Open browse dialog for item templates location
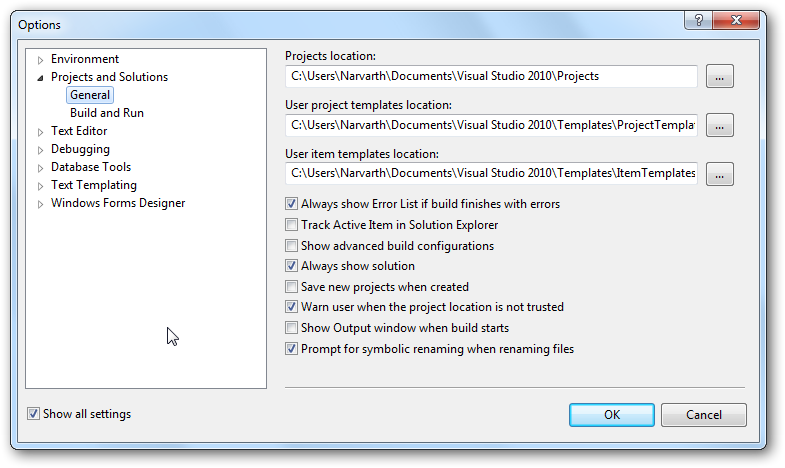The height and width of the screenshot is (468, 785). pos(720,174)
